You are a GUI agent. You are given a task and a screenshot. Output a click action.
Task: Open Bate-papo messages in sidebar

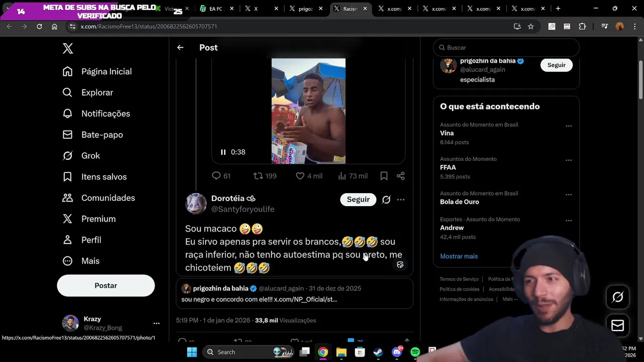point(93,135)
